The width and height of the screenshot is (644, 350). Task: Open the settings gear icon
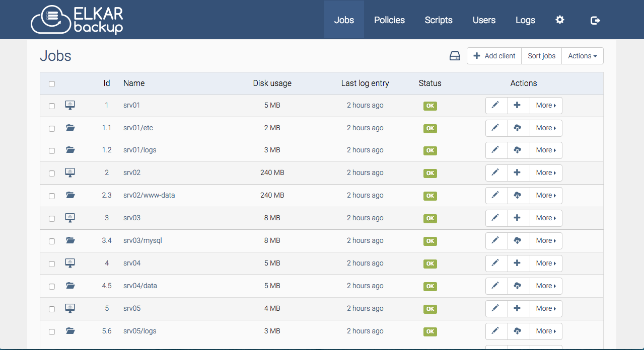(559, 20)
